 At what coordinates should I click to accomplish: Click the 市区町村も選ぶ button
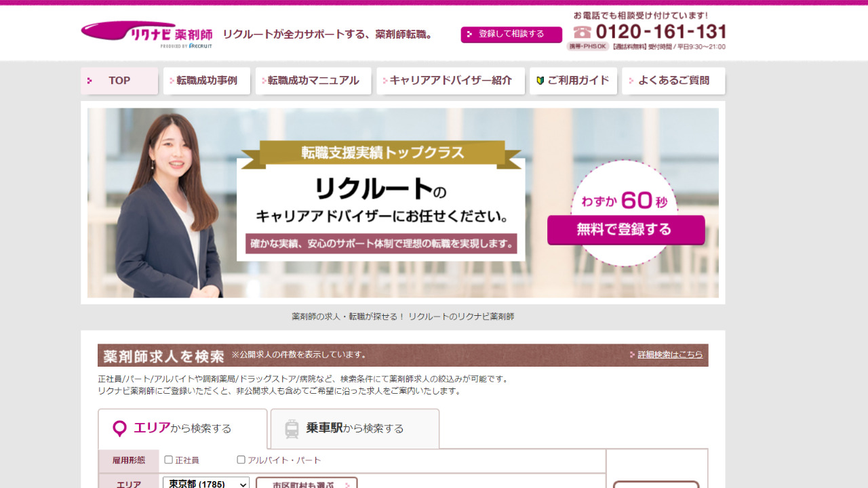tap(307, 484)
